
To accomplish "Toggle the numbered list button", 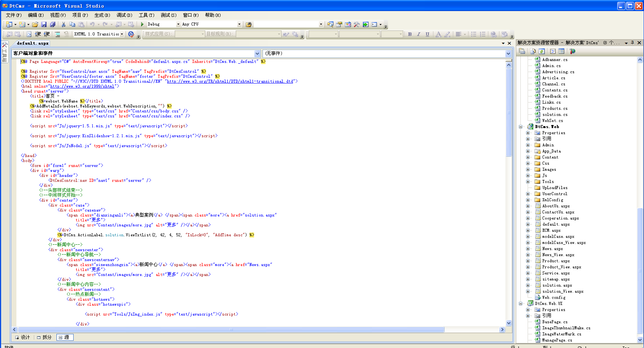I will [483, 34].
